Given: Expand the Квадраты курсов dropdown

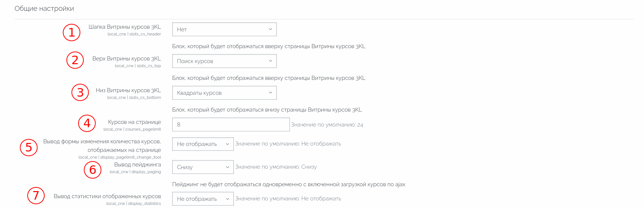Looking at the screenshot, I should pos(225,93).
